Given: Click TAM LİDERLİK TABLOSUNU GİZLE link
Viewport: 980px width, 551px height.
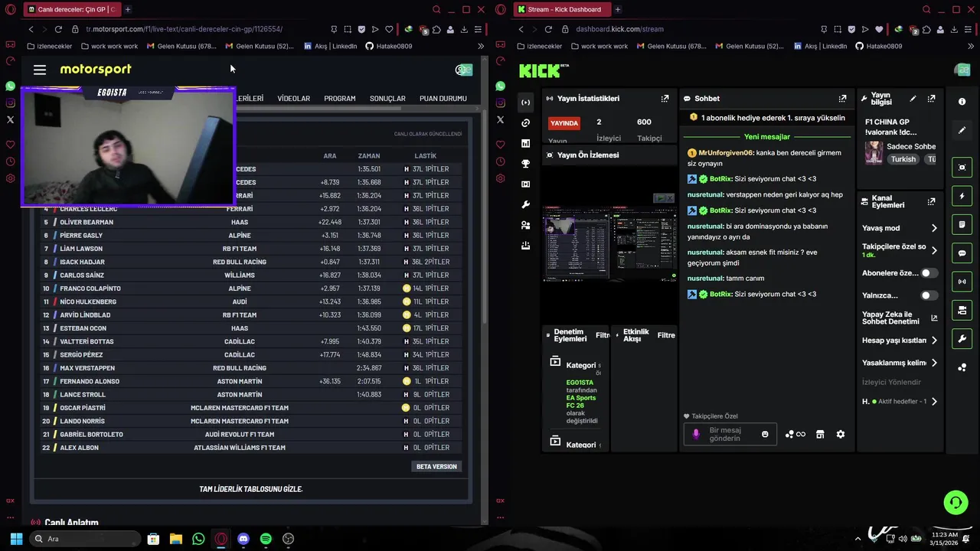Looking at the screenshot, I should click(251, 489).
